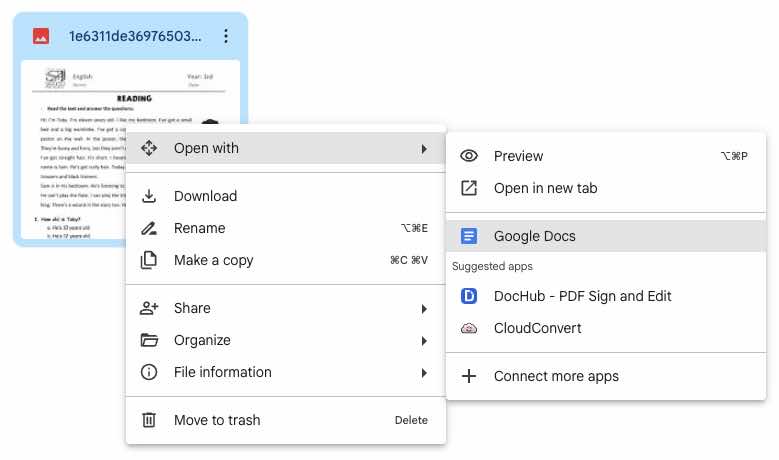The height and width of the screenshot is (460, 779).
Task: Click the File information menu label
Action: tap(223, 372)
